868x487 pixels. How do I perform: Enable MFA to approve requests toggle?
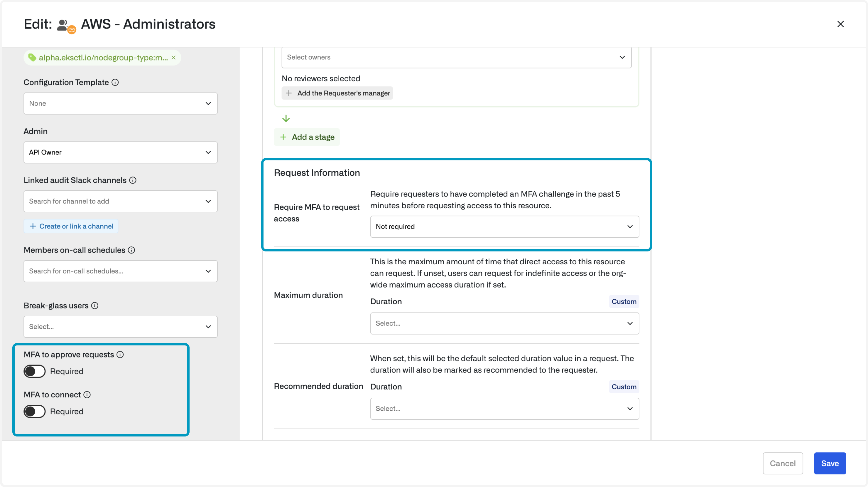[x=35, y=371]
